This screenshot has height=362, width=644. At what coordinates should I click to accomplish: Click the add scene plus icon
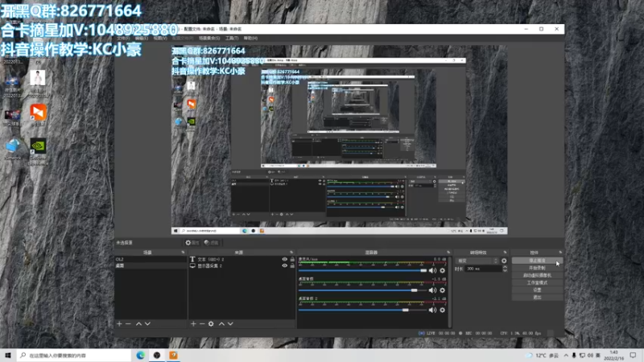119,323
